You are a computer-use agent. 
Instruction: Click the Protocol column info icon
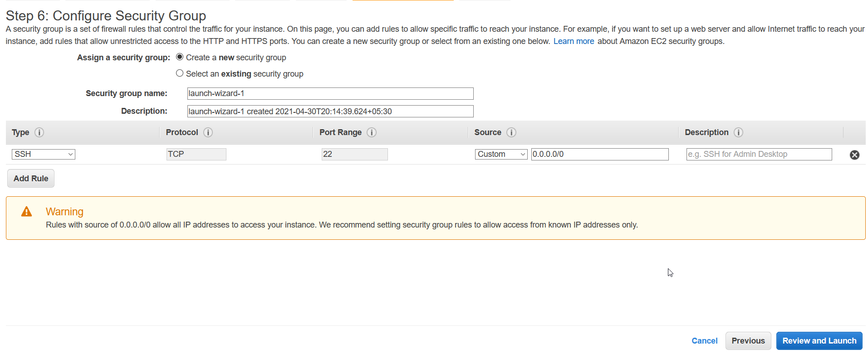208,132
